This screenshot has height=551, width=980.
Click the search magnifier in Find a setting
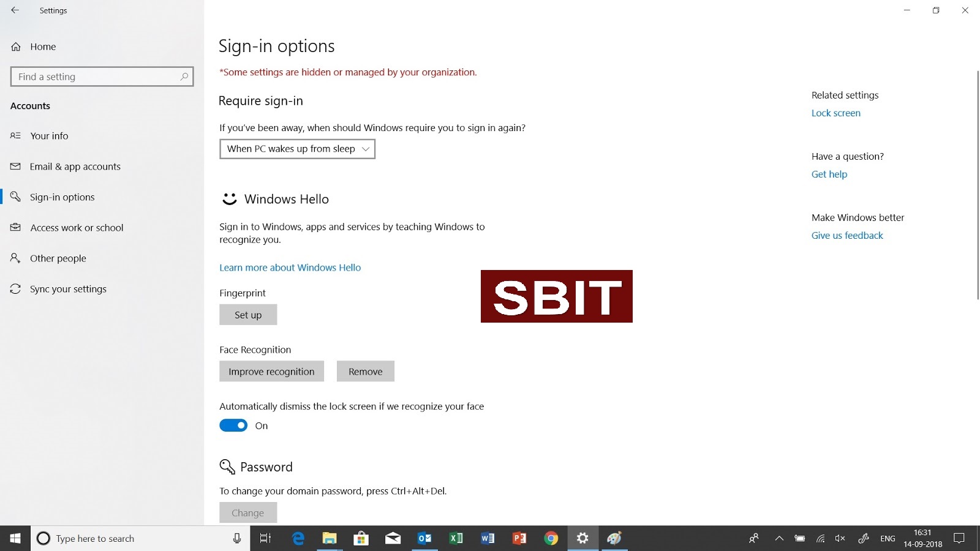[x=184, y=77]
